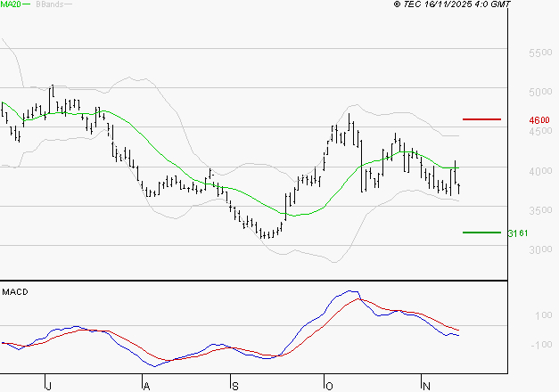This screenshot has height=392, width=559.
Task: Click the 4500 price axis label
Action: pyautogui.click(x=540, y=131)
